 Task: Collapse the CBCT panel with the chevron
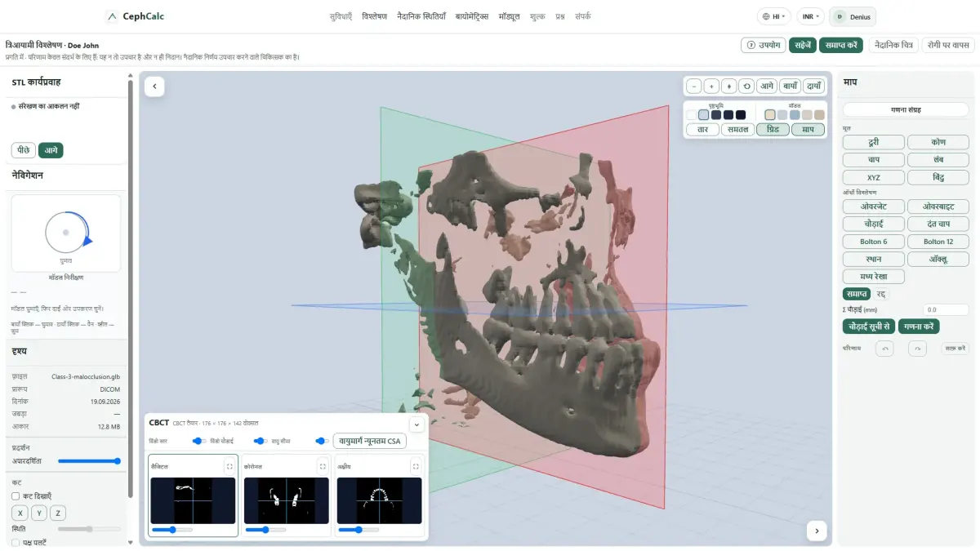point(416,424)
